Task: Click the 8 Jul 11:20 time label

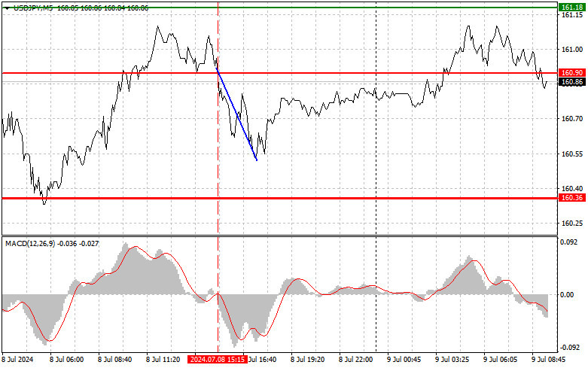Action: tap(163, 360)
